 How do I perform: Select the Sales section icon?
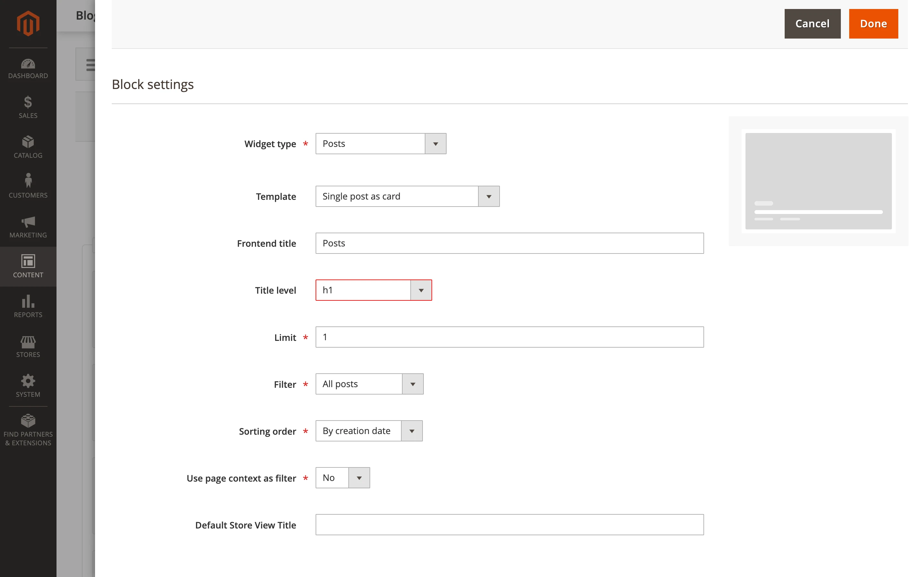click(x=28, y=107)
